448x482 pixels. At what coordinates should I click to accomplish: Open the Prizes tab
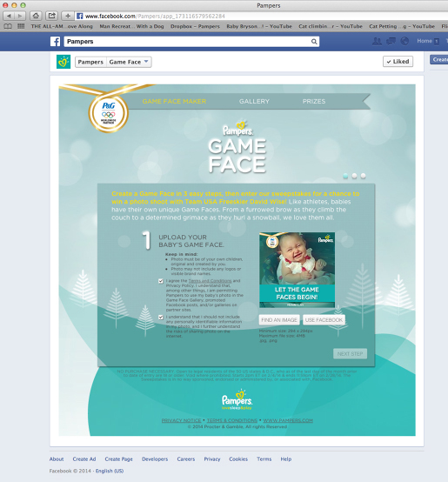click(314, 102)
